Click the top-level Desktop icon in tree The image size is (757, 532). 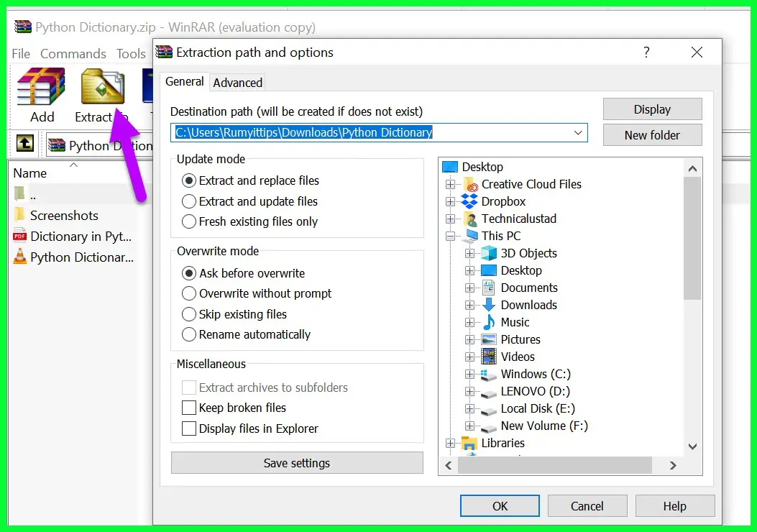pos(450,167)
